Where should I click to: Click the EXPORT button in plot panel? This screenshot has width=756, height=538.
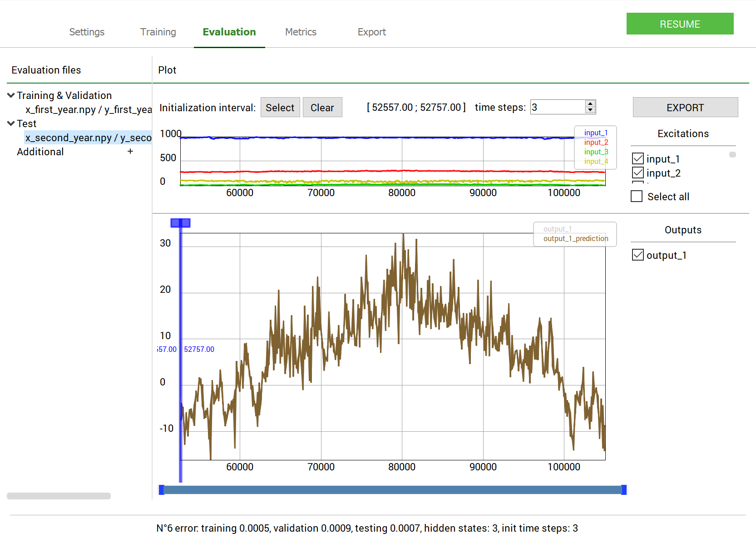[x=685, y=107]
